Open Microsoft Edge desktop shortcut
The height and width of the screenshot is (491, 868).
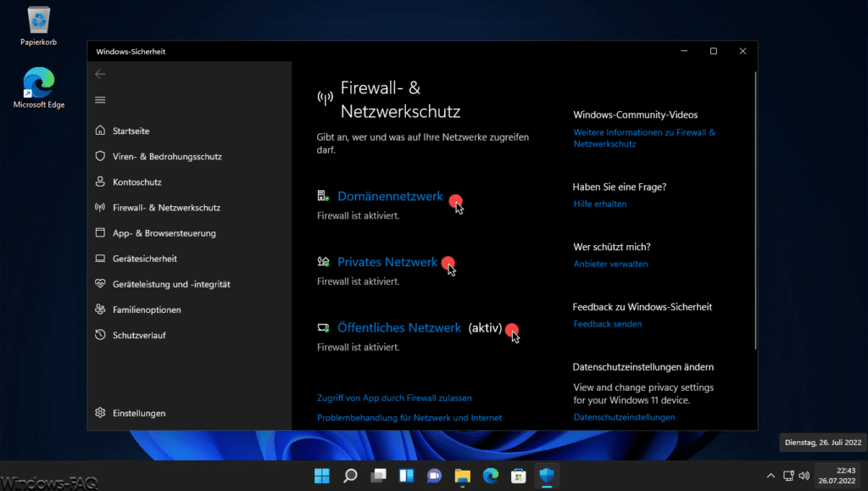point(39,88)
